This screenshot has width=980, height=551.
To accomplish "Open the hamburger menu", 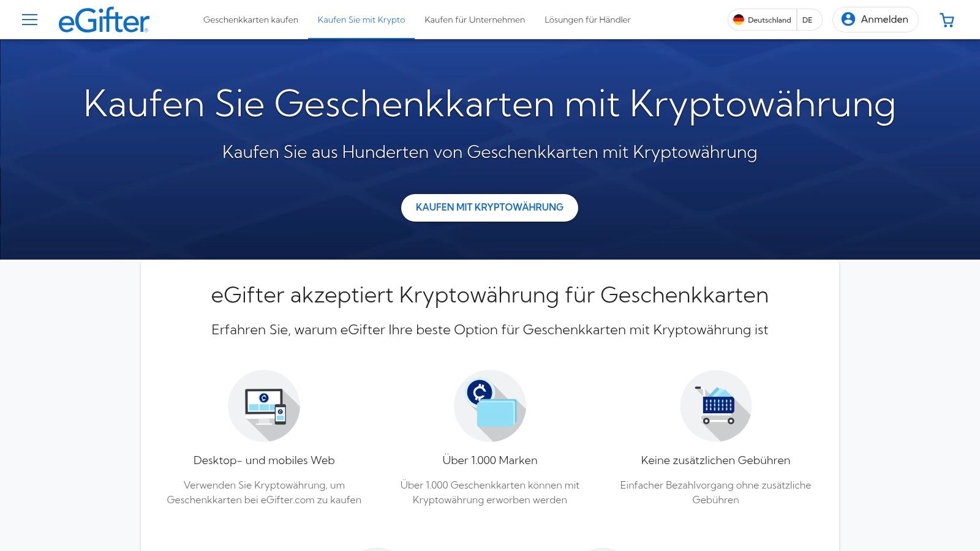I will coord(29,20).
